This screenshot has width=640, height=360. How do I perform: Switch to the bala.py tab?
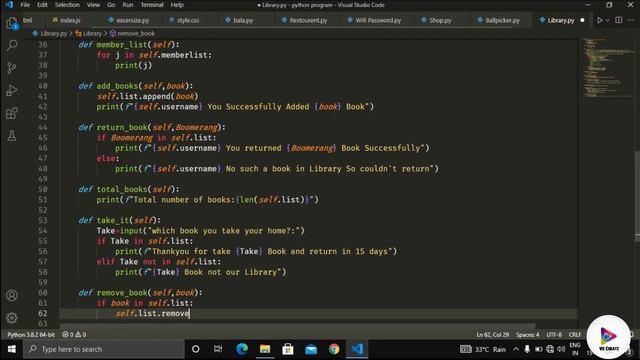[x=243, y=20]
